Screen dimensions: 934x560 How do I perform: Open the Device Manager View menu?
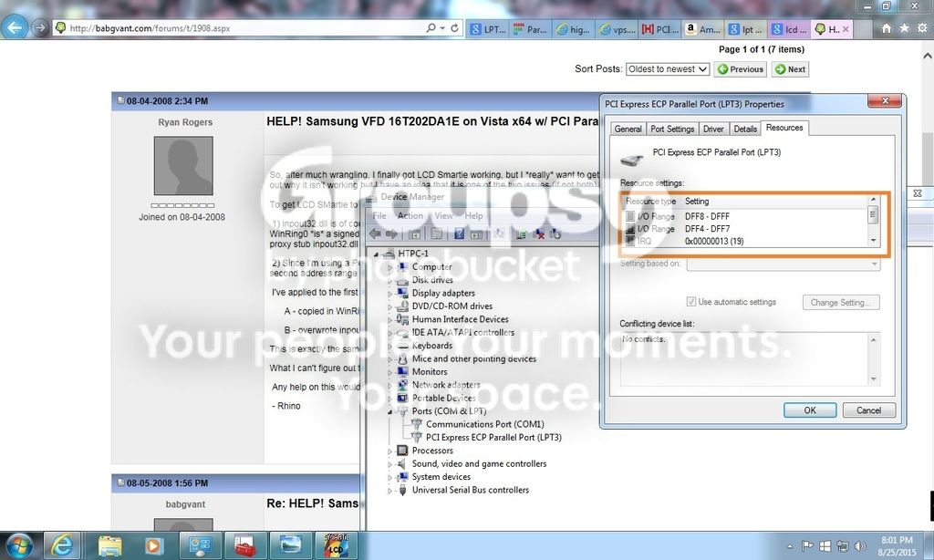click(x=444, y=215)
